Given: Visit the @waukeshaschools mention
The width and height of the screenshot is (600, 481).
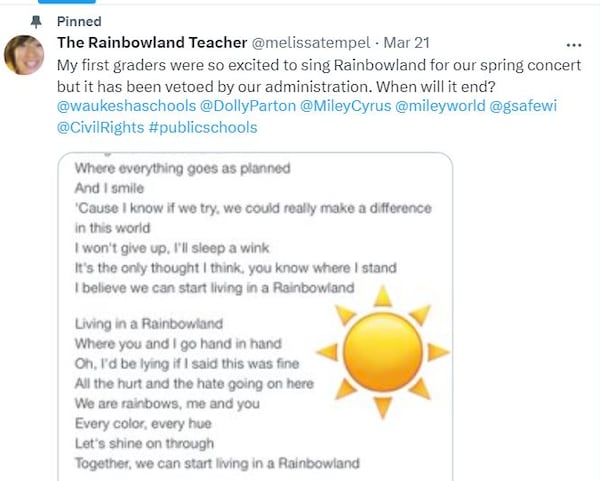Looking at the screenshot, I should tap(120, 106).
